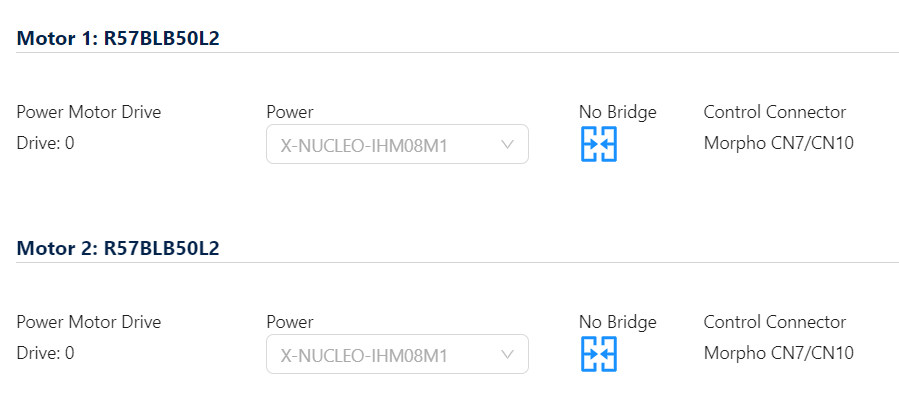Viewport: 899px width, 401px height.
Task: Click the No Bridge label in Motor 1
Action: [617, 112]
